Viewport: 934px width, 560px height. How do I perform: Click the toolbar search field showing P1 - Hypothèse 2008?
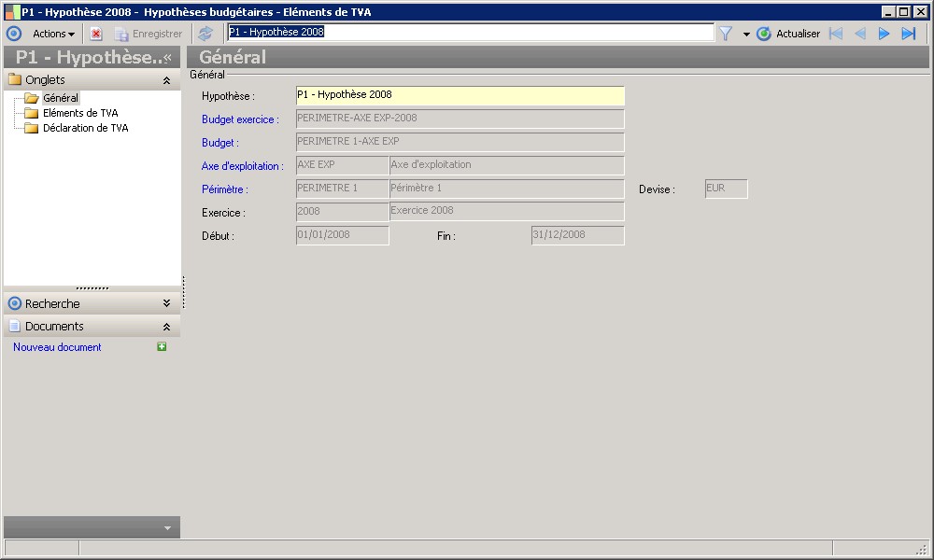coord(471,32)
